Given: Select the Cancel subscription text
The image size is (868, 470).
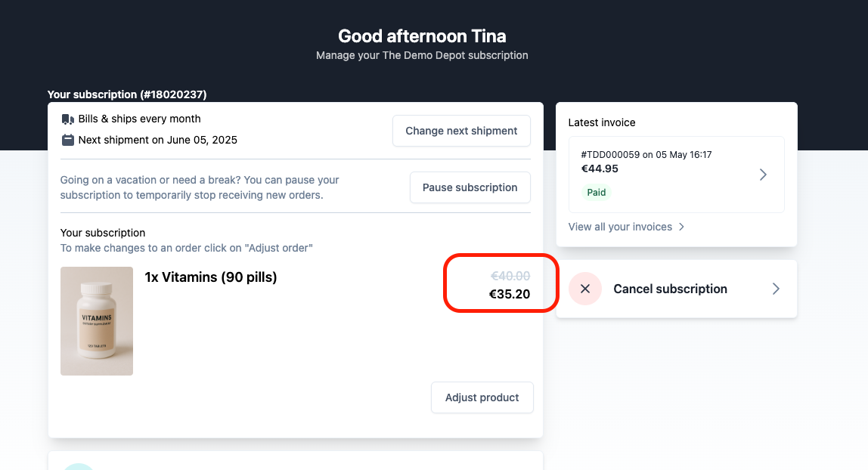Looking at the screenshot, I should click(670, 289).
